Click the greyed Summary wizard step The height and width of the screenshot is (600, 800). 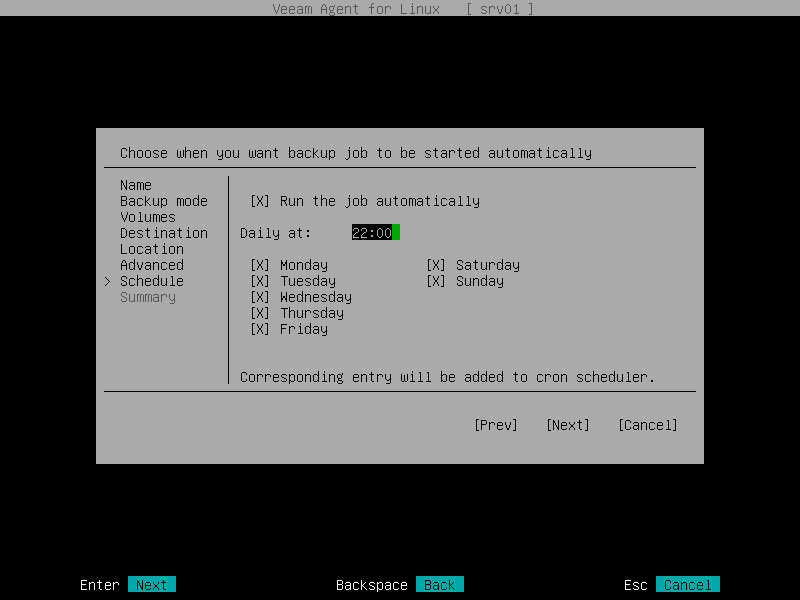[x=148, y=297]
